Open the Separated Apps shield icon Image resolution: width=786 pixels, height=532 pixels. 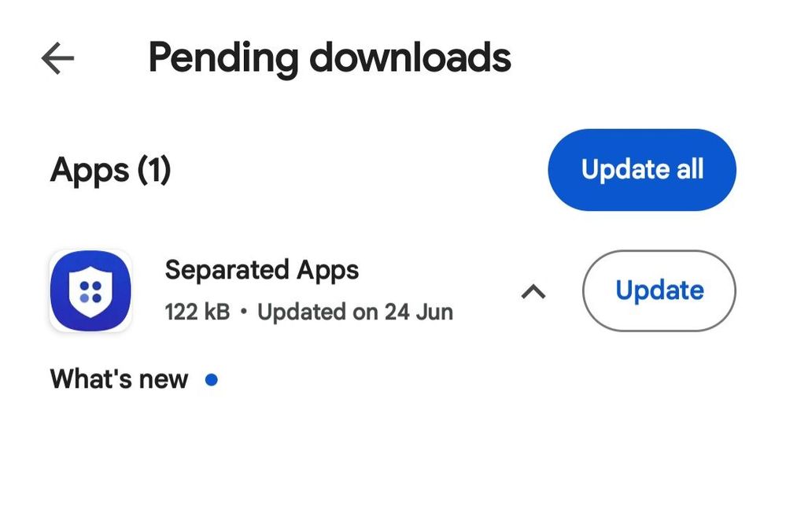[90, 291]
